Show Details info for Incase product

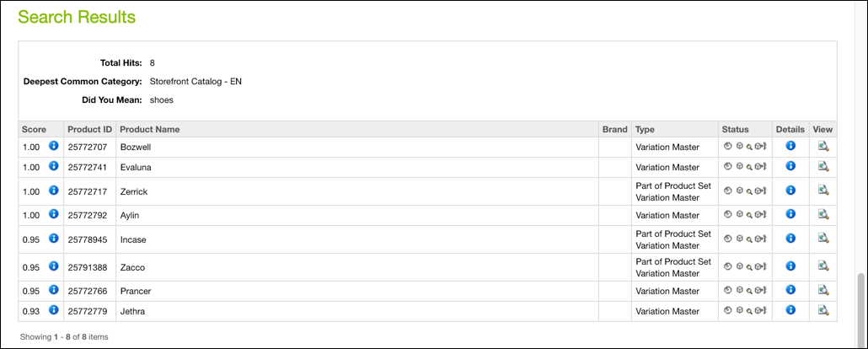coord(790,239)
